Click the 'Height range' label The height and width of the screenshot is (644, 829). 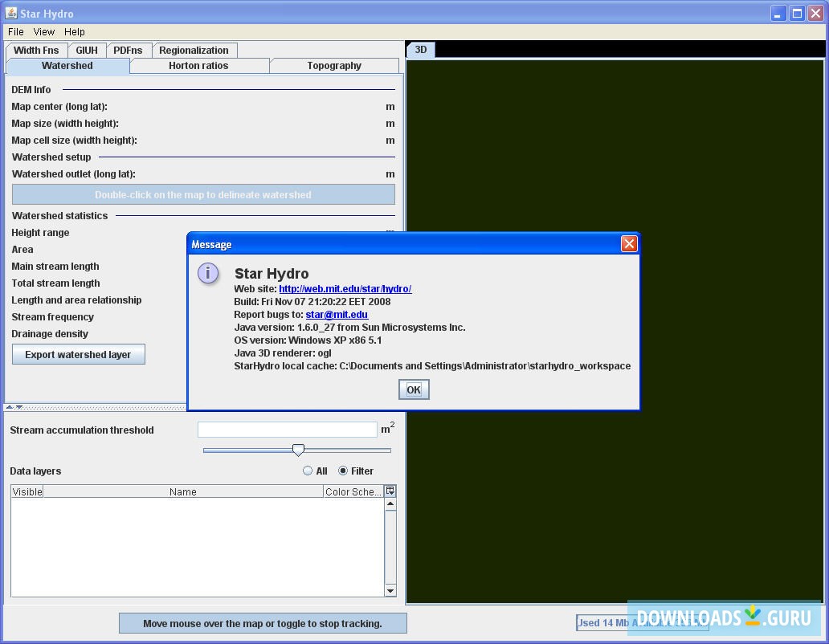(x=40, y=232)
